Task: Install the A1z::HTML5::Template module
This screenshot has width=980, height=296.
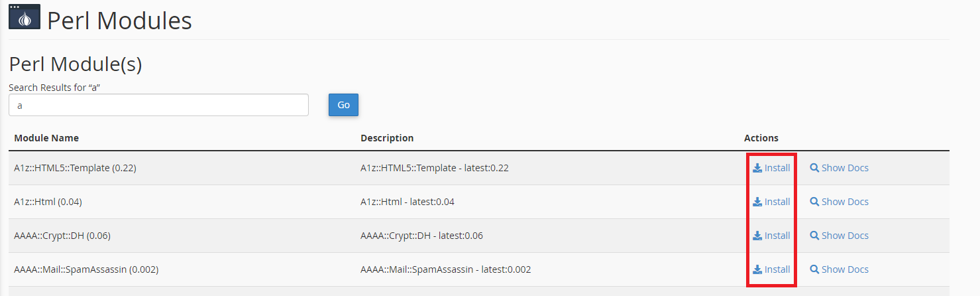Action: 771,168
